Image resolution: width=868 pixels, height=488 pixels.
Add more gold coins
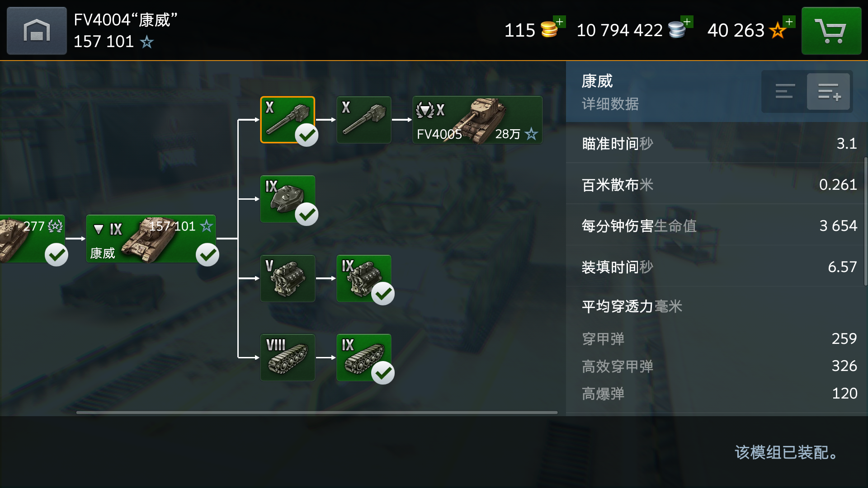pos(560,21)
